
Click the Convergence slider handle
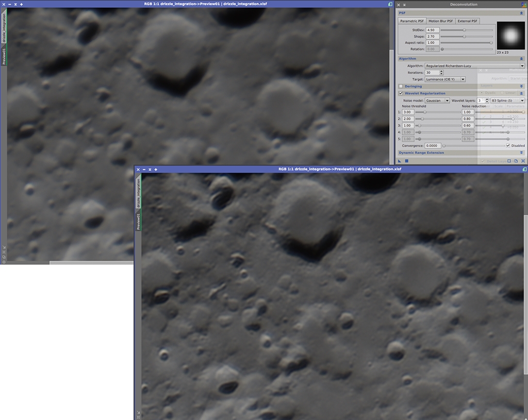[x=444, y=146]
